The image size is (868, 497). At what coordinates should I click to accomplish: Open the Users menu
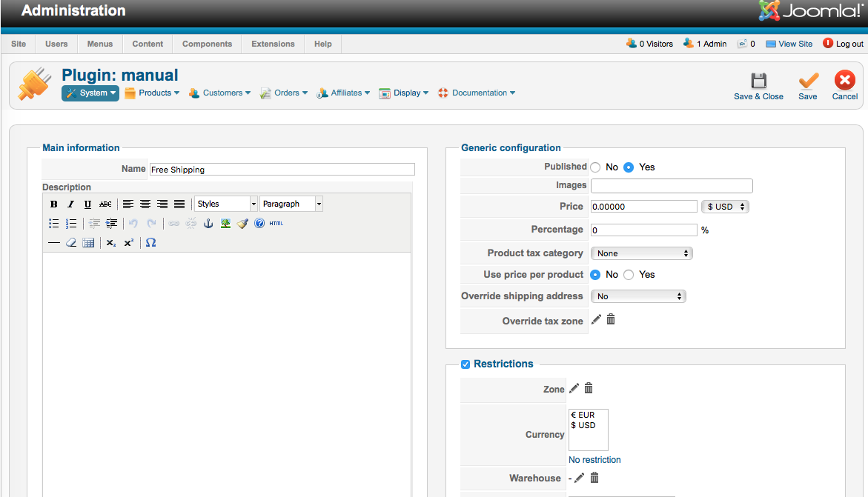[x=56, y=44]
